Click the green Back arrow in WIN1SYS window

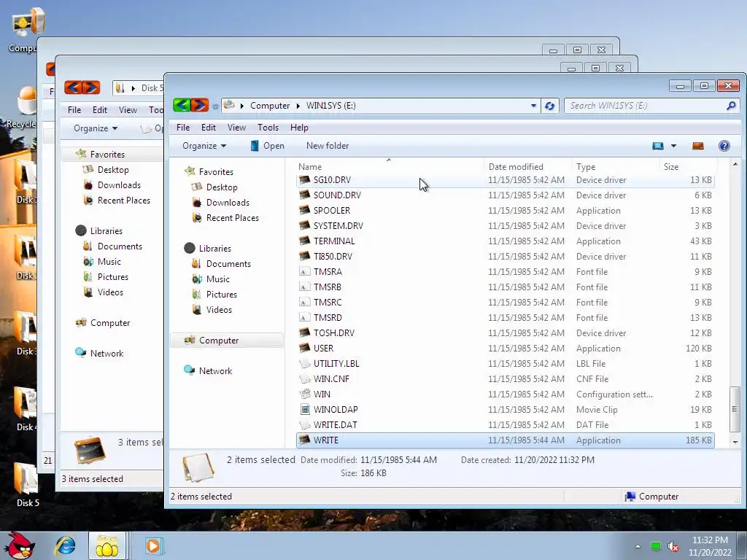[x=182, y=105]
